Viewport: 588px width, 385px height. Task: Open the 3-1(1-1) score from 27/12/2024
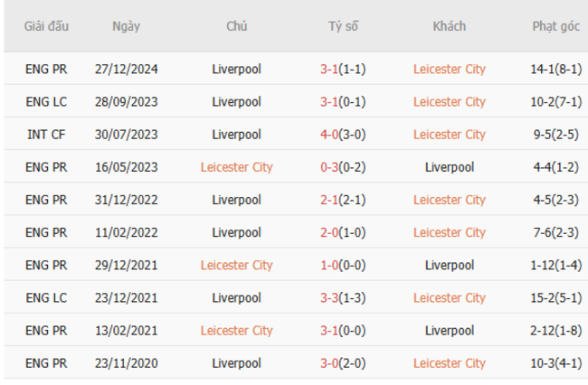click(343, 70)
